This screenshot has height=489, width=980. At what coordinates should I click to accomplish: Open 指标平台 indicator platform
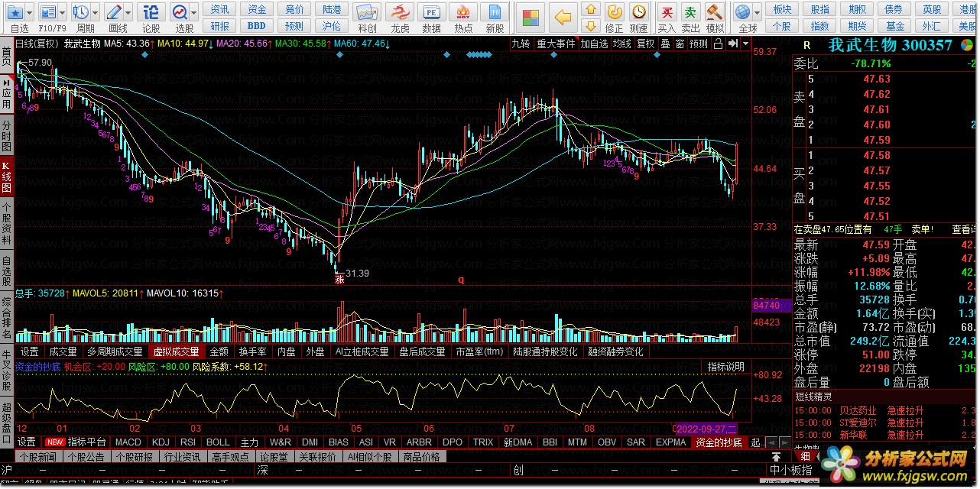[86, 442]
